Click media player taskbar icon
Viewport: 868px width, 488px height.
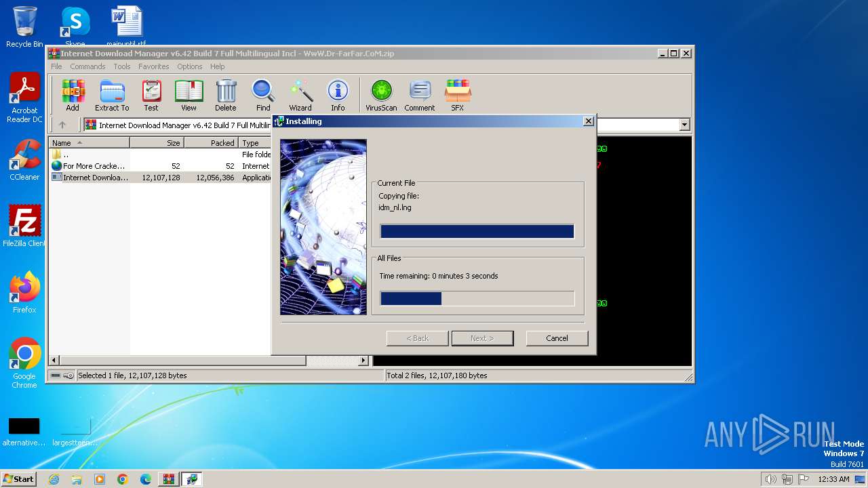pos(100,479)
